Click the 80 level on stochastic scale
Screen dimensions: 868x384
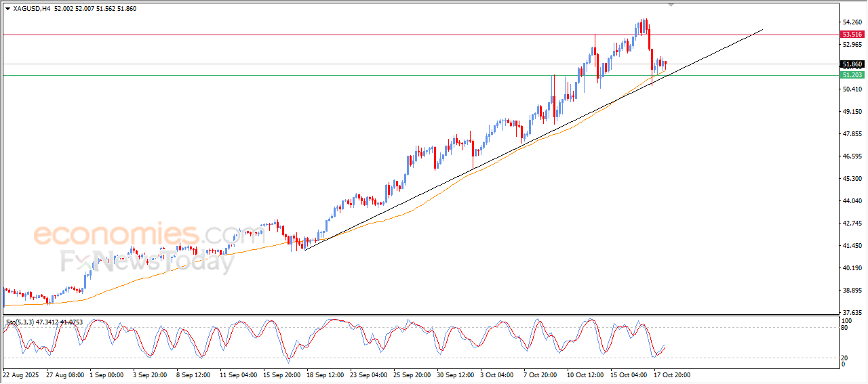tap(845, 328)
